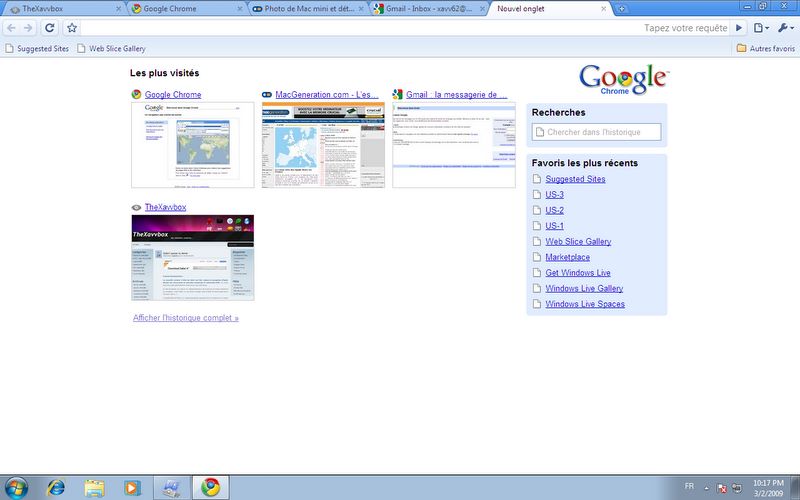Close the Photo de Mac mini tab
This screenshot has height=500, width=800.
[361, 9]
